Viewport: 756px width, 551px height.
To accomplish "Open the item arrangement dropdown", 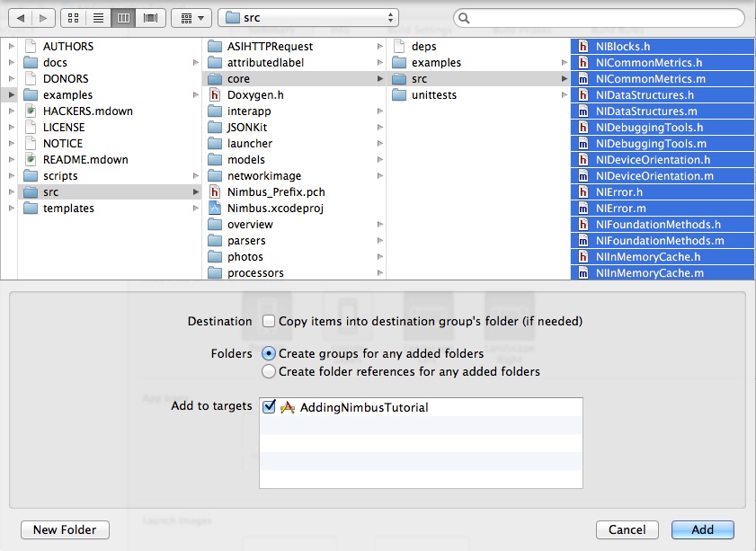I will (191, 18).
